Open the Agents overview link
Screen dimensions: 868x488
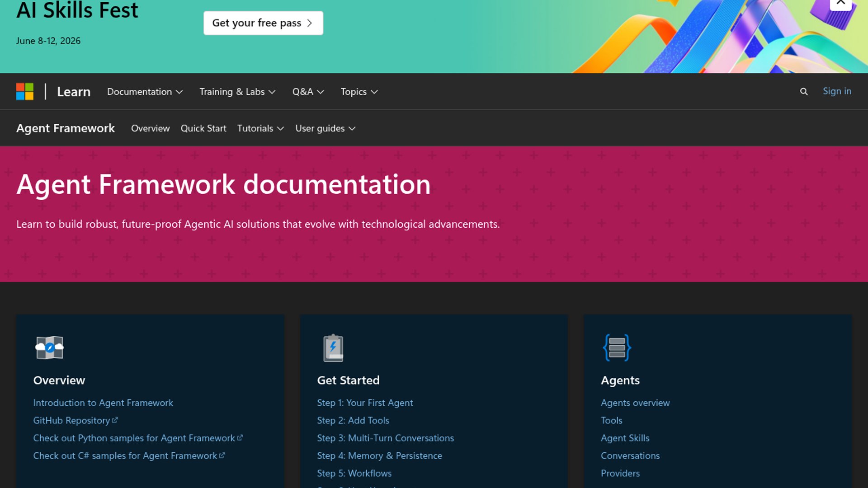click(x=635, y=403)
